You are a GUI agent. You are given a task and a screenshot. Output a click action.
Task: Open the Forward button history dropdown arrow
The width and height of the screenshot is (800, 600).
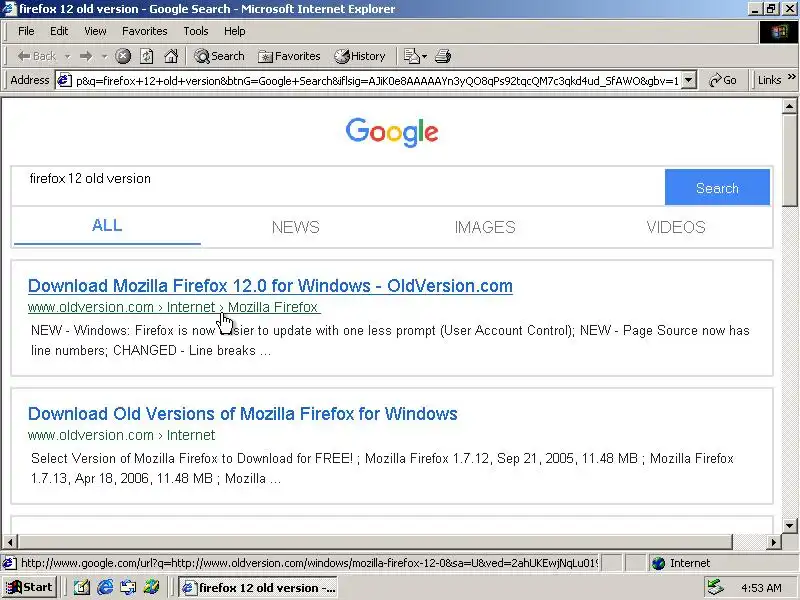pos(104,56)
